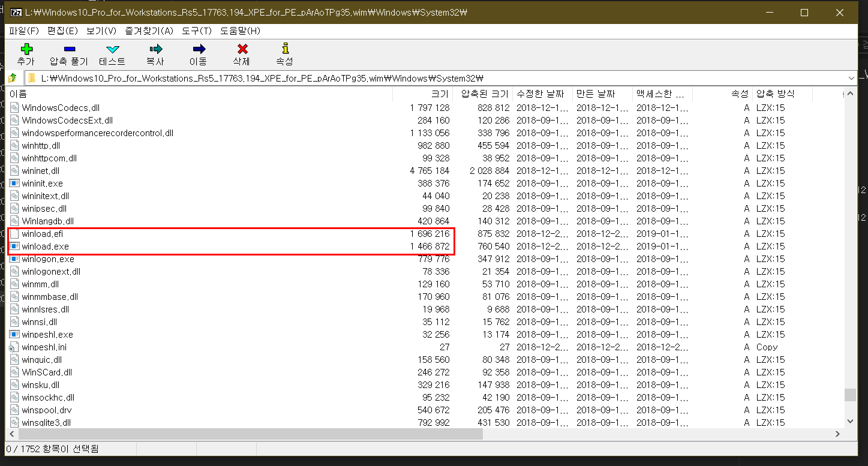Select the wininitext.dll file name

point(46,196)
